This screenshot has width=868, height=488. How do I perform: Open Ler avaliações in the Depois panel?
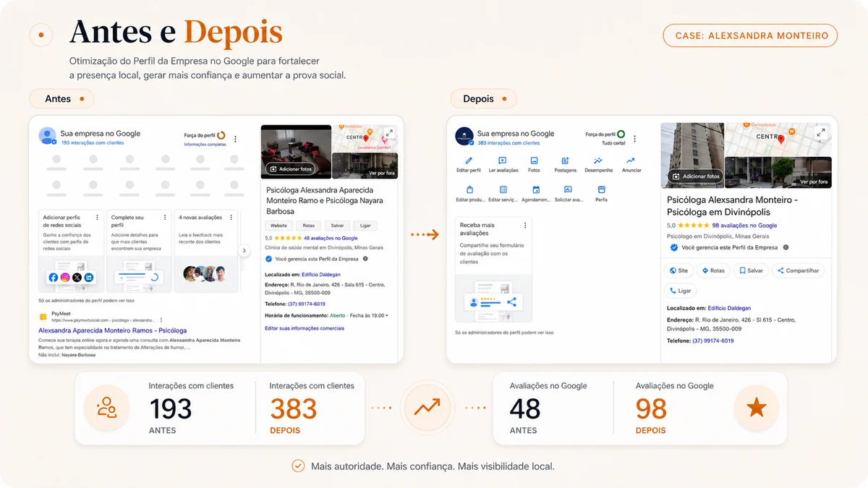[503, 164]
